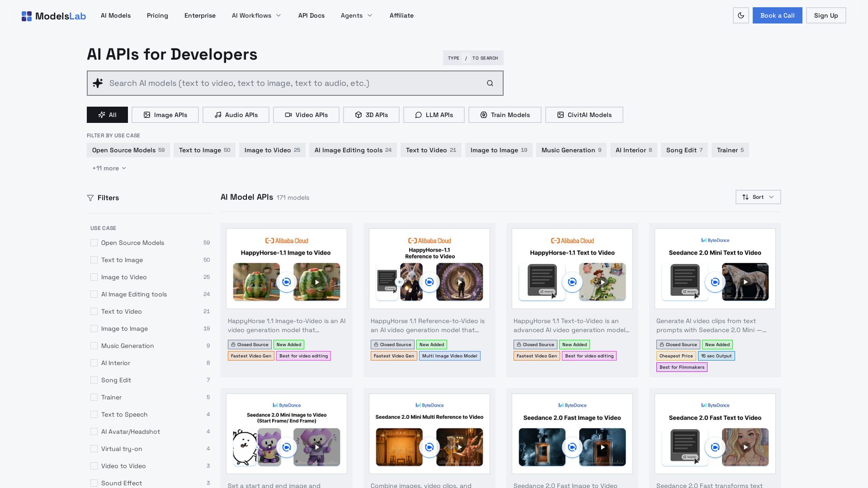Toggle dark mode moon icon
Screen dimensions: 868x488
tap(741, 15)
